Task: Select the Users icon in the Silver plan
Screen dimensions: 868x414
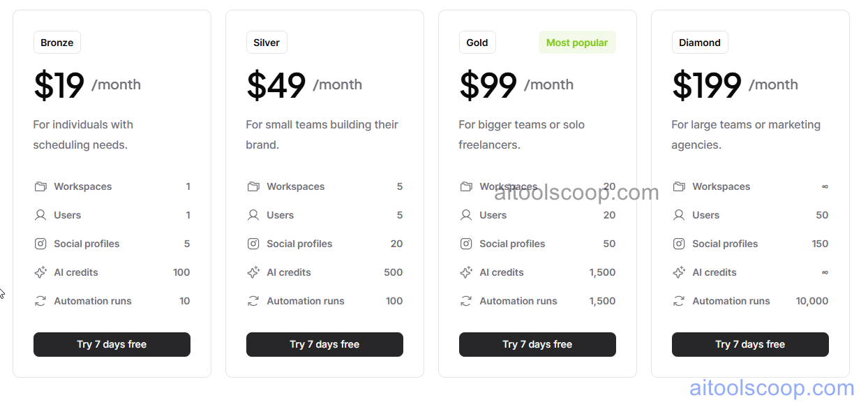Action: (254, 215)
